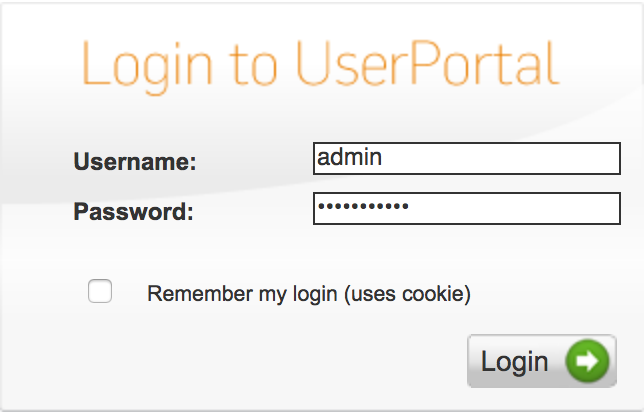
Task: Click the "Username:" label
Action: click(x=135, y=161)
